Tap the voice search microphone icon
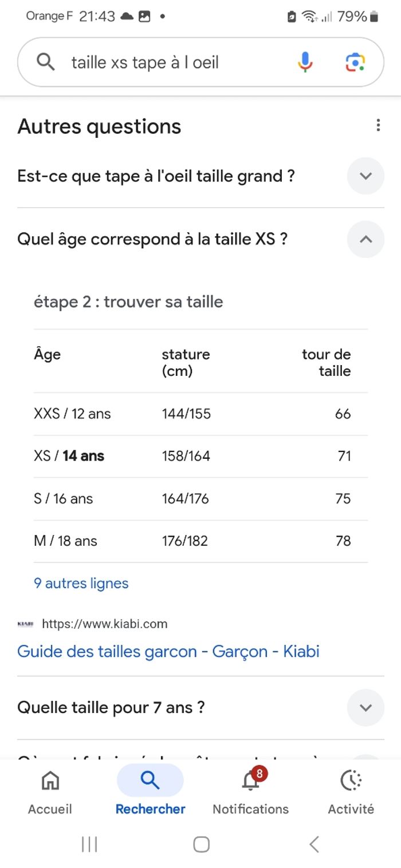This screenshot has height=868, width=401. coord(305,61)
